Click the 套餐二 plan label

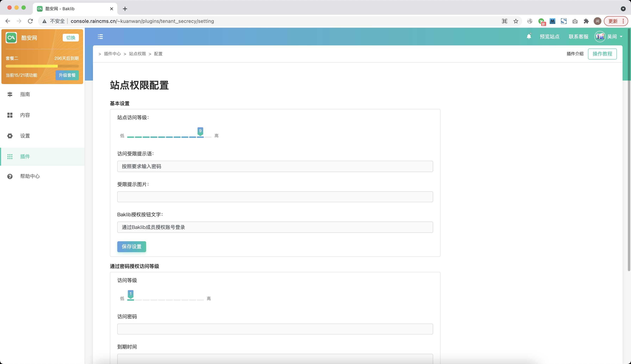(x=12, y=58)
